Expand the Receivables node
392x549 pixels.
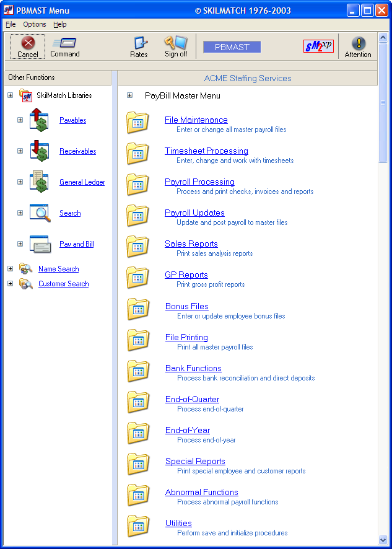click(x=20, y=151)
